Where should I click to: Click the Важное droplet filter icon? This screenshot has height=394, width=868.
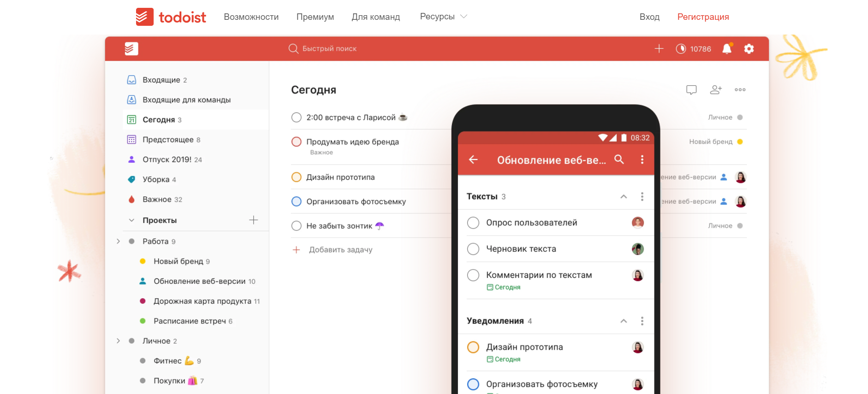pos(131,199)
